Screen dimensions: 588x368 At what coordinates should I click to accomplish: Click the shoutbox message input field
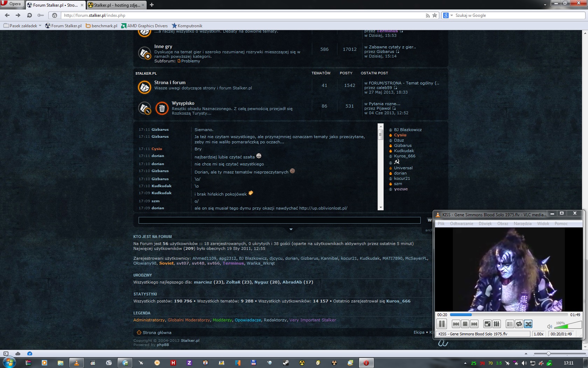279,220
